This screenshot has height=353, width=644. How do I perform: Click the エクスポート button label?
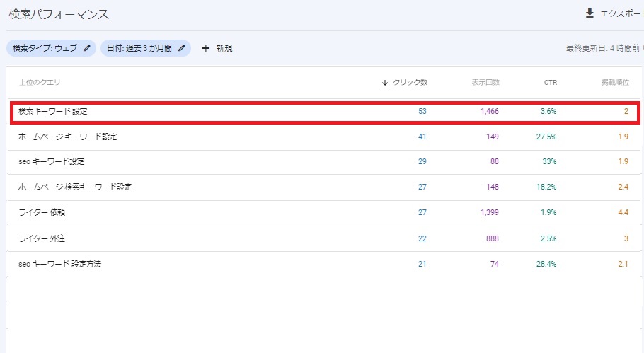[x=620, y=13]
